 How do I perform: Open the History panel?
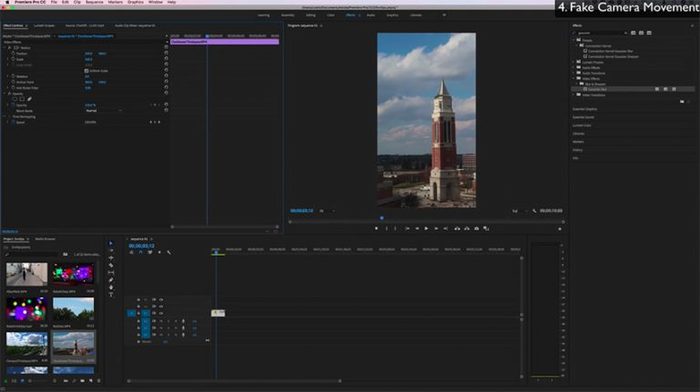tap(578, 150)
